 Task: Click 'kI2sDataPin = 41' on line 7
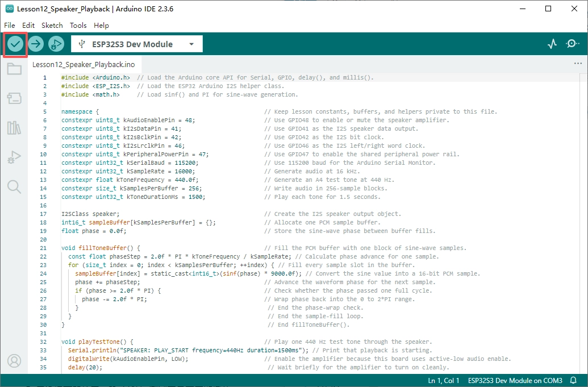pos(151,128)
